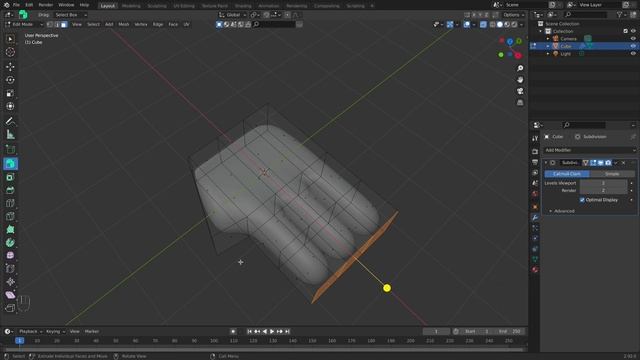Switch to the Modeling workspace tab
640x360 pixels.
point(131,6)
